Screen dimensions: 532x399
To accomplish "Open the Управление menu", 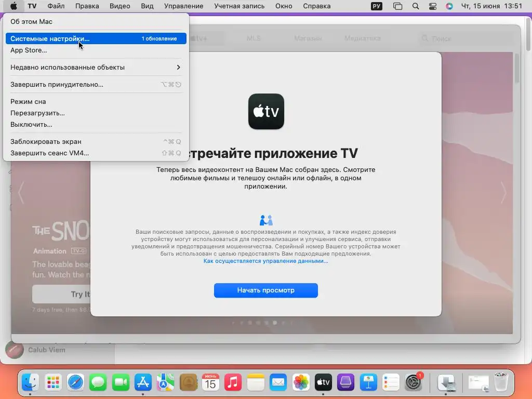I will [183, 6].
